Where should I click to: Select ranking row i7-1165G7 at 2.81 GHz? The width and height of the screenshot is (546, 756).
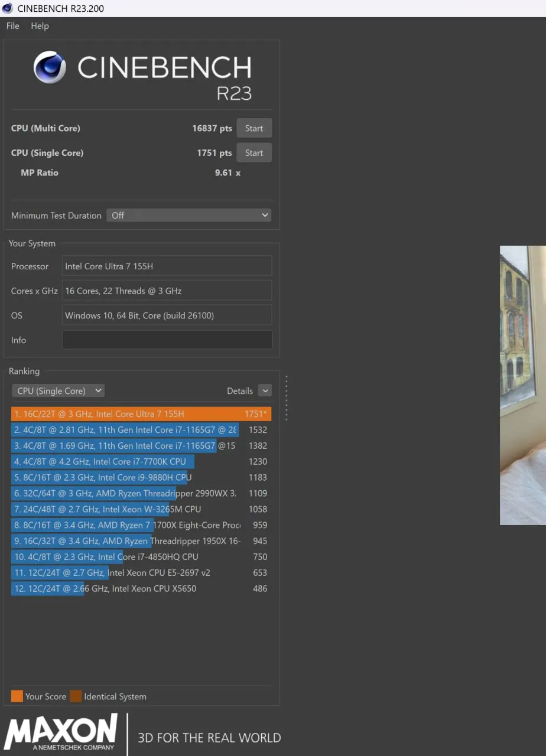141,430
